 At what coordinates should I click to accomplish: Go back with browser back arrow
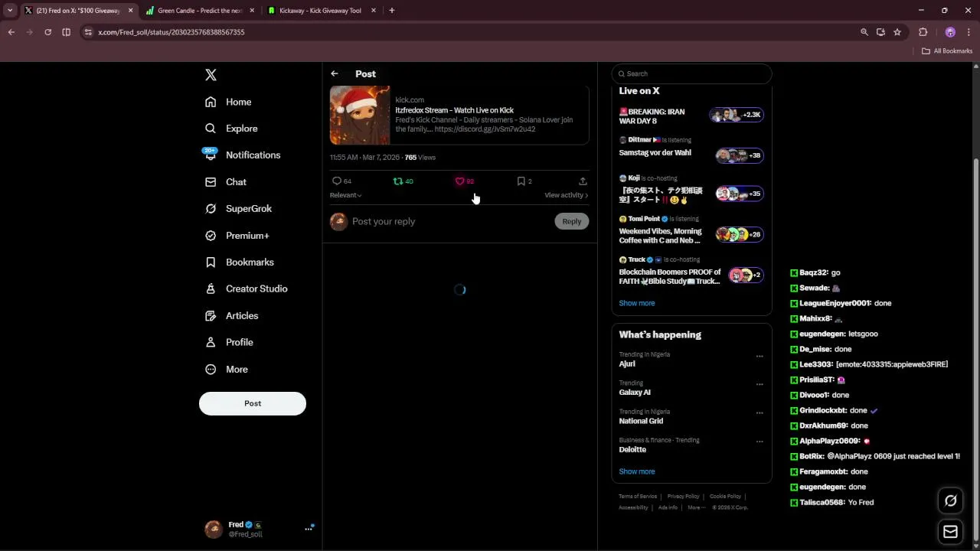tap(11, 32)
